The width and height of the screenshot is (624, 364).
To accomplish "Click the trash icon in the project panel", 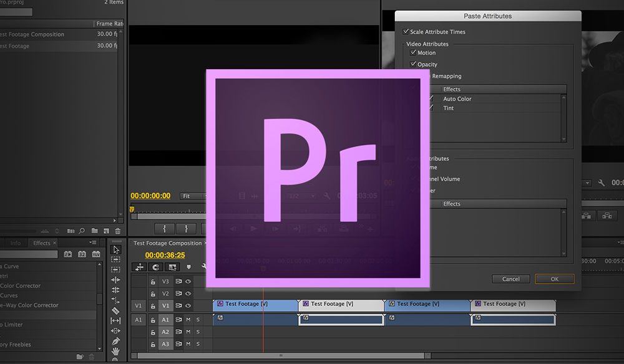I will [118, 231].
